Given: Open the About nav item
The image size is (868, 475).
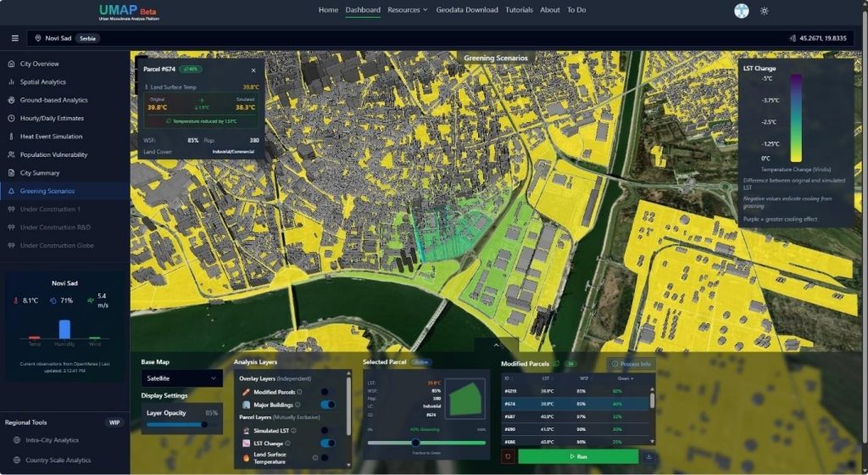Looking at the screenshot, I should click(549, 10).
